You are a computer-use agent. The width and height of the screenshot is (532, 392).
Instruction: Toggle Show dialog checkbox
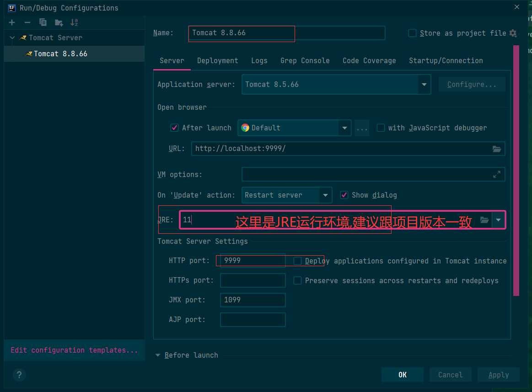[x=344, y=195]
